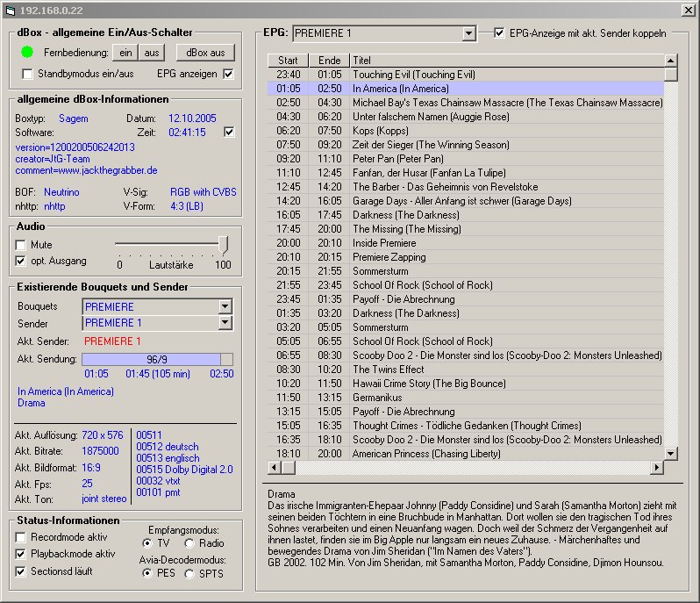Screen dimensions: 700x603
Task: Click the 'Ende' column header
Action: (x=330, y=61)
